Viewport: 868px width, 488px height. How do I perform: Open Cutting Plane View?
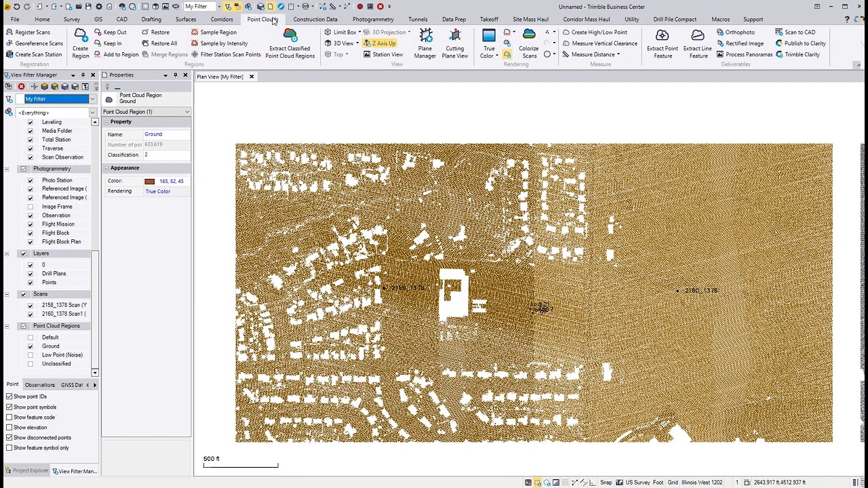[455, 44]
